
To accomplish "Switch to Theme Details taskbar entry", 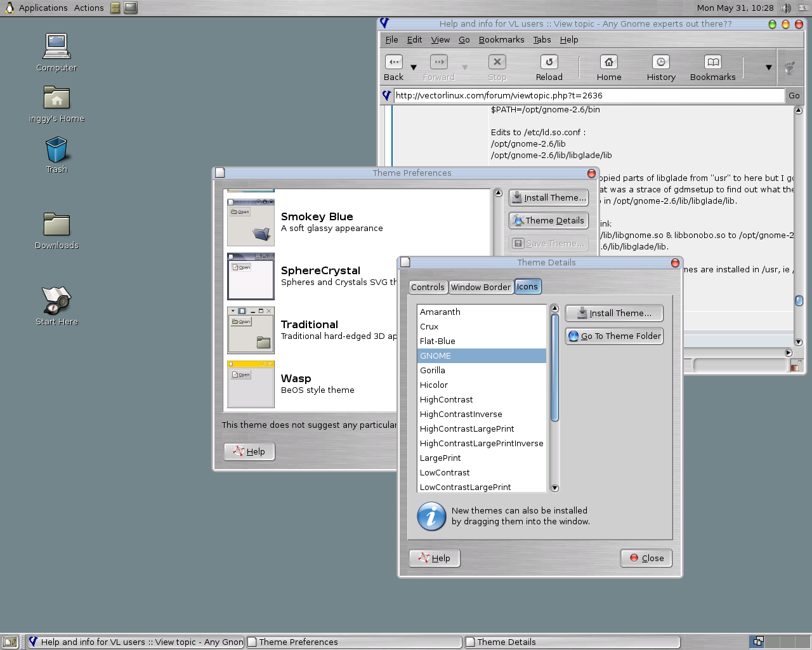I will pyautogui.click(x=572, y=642).
